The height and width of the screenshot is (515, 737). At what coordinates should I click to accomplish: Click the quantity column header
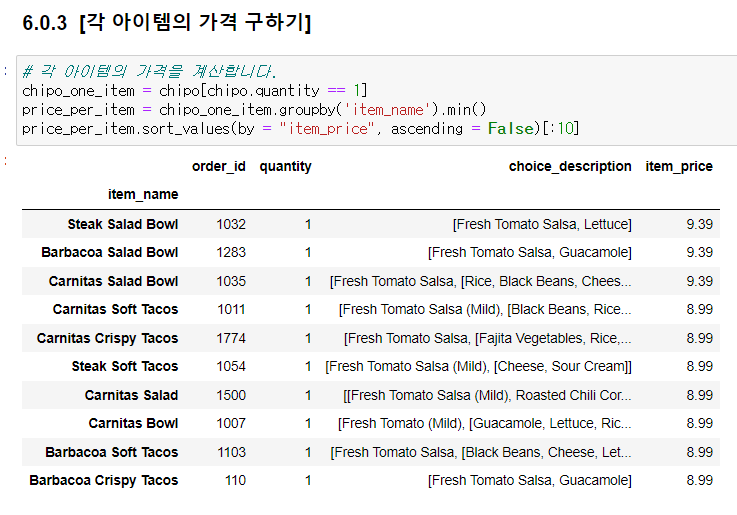pyautogui.click(x=285, y=166)
